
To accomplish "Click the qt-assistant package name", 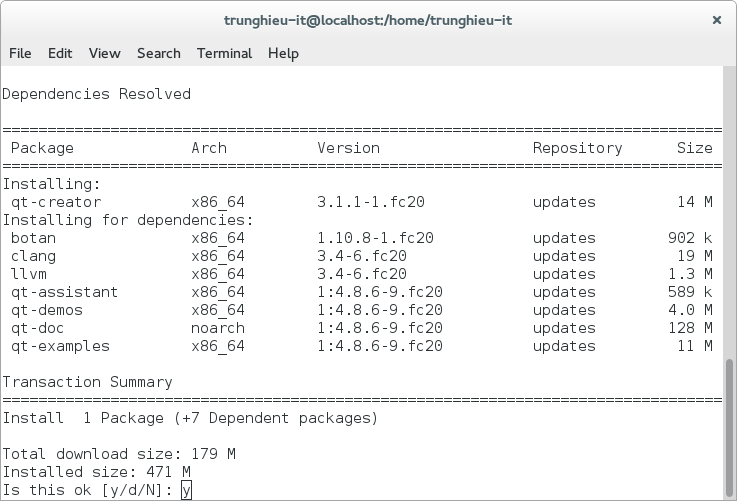I will [64, 292].
